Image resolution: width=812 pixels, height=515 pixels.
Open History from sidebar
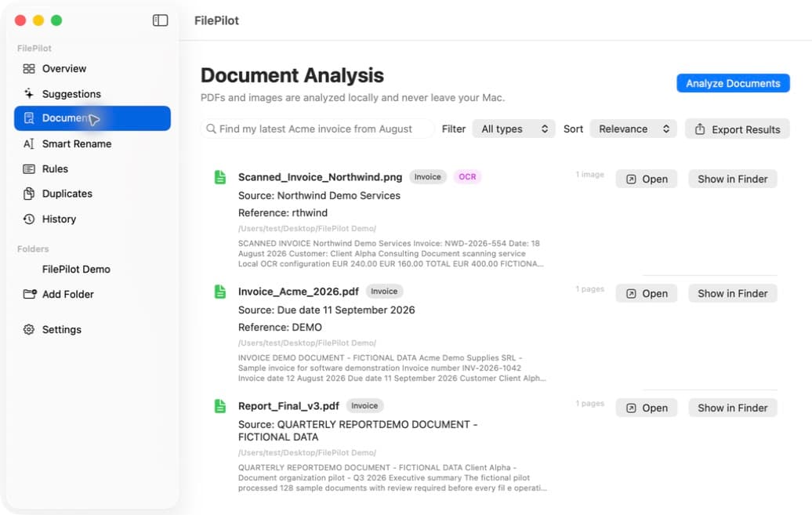[92, 219]
